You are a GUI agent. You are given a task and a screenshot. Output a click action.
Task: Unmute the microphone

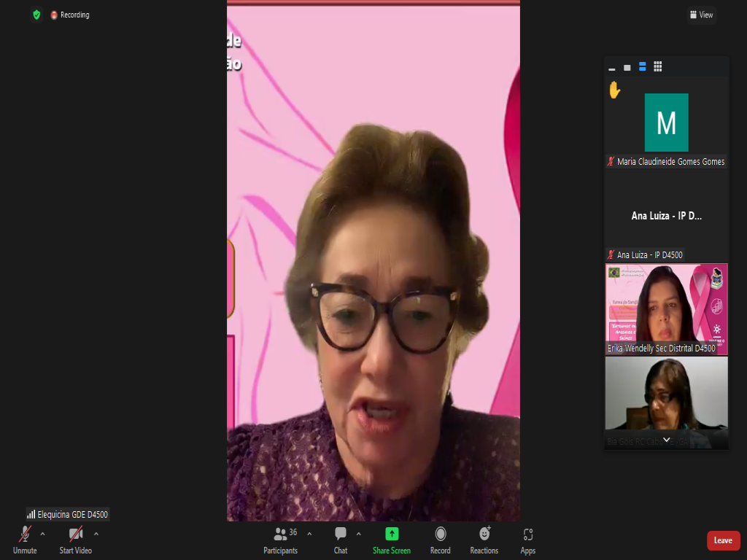[25, 538]
